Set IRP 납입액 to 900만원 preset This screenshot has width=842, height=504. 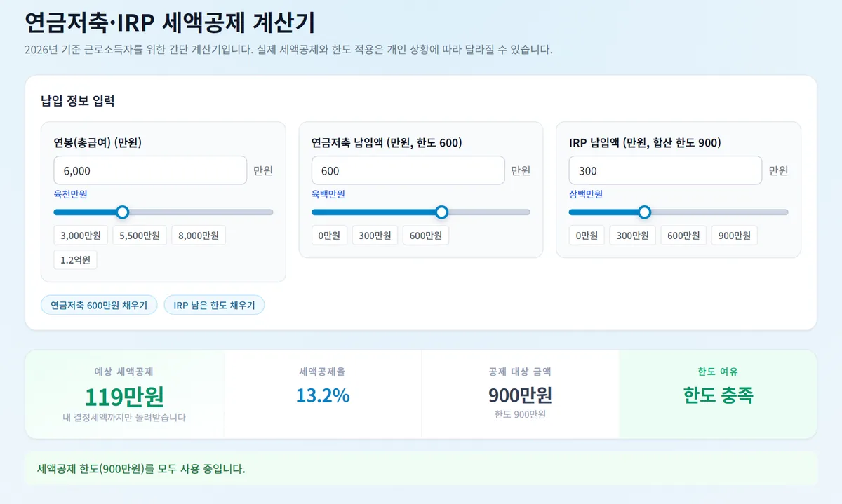[x=735, y=236]
